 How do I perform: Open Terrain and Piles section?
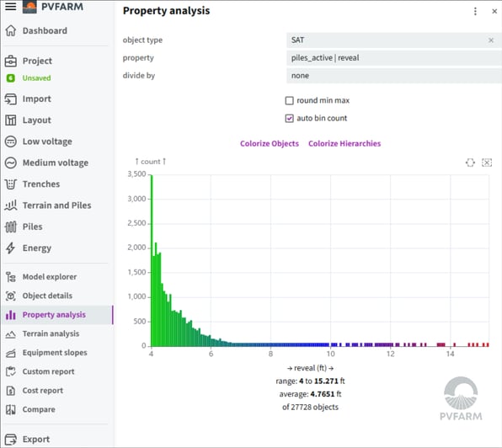point(57,205)
